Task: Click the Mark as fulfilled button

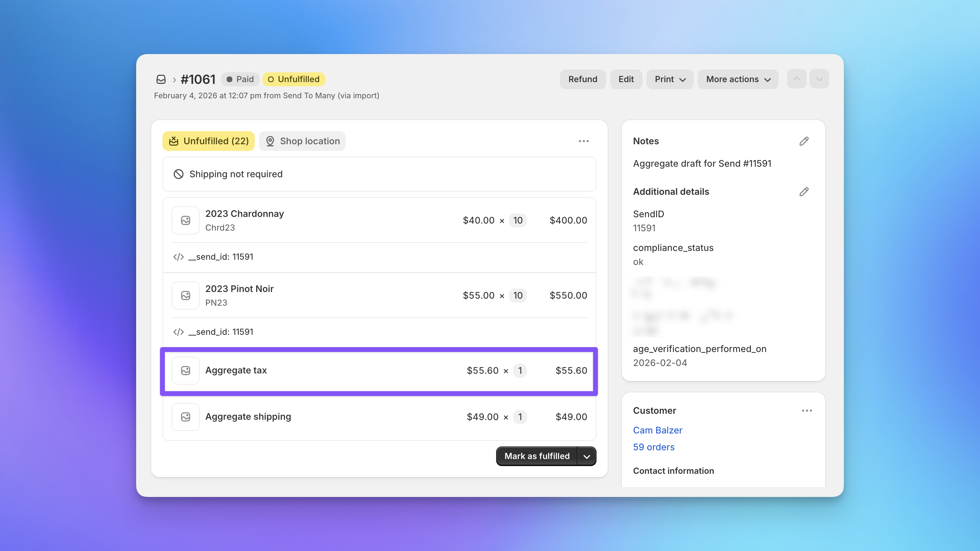Action: click(x=536, y=456)
